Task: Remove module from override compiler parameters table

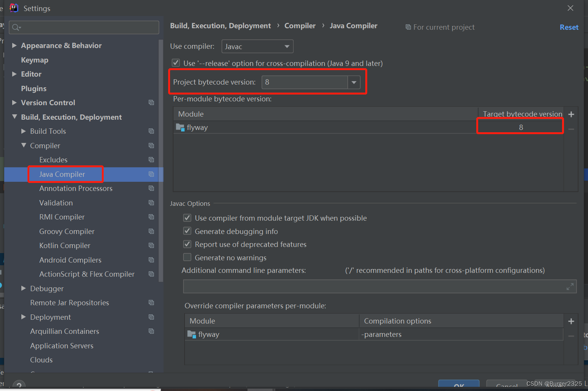Action: pyautogui.click(x=571, y=336)
